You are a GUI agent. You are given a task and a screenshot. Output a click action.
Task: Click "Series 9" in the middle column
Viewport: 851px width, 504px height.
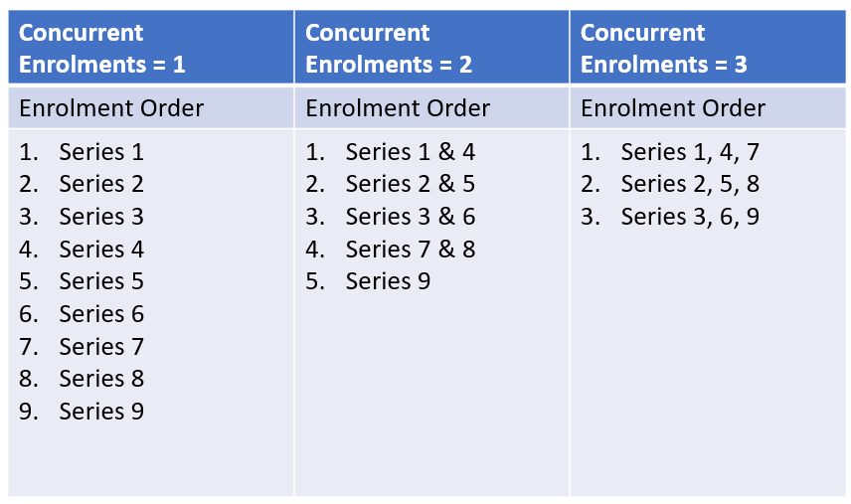coord(388,281)
